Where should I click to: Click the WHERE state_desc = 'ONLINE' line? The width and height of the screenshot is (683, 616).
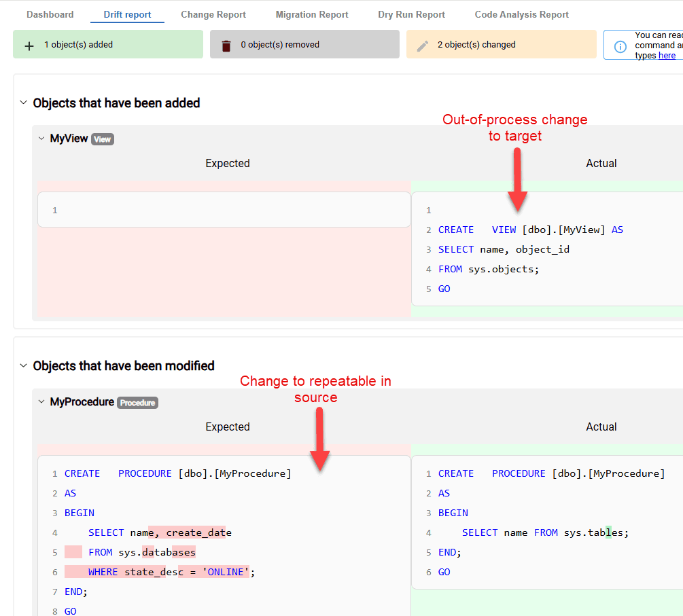[171, 572]
